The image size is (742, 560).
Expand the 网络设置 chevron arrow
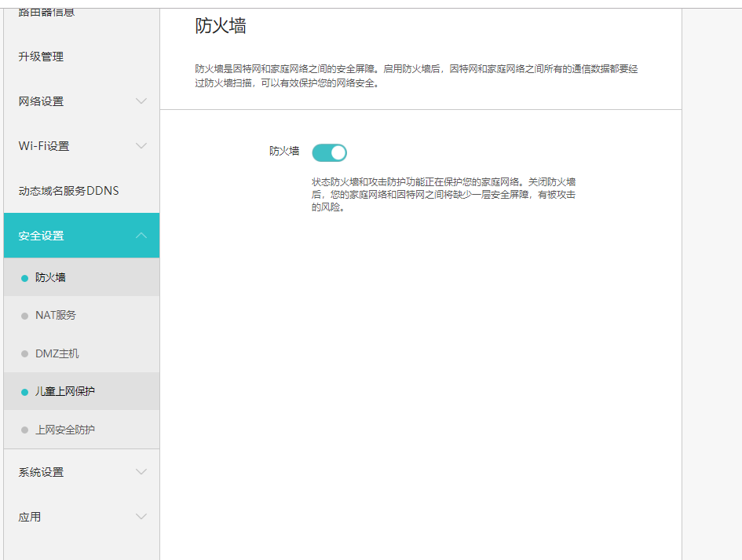click(141, 101)
